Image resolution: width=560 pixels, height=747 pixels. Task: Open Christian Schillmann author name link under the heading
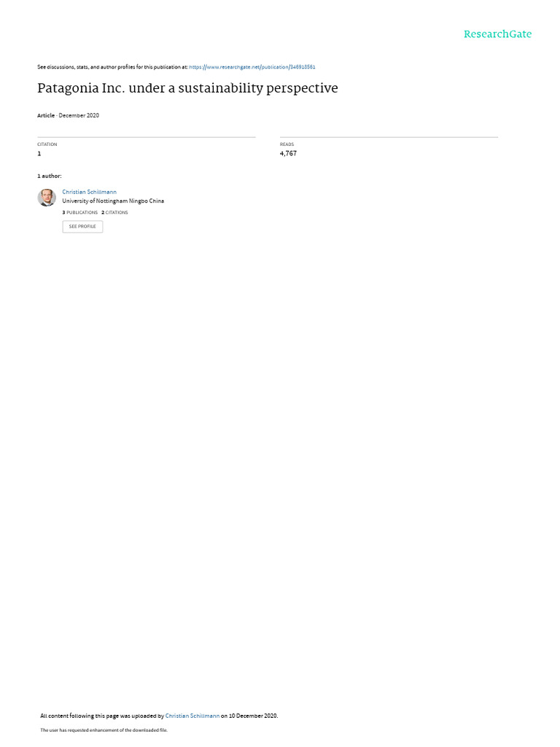click(89, 192)
